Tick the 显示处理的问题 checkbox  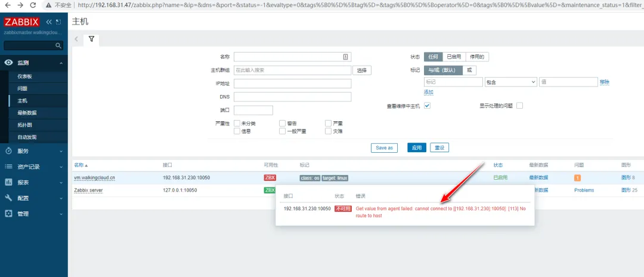[519, 106]
